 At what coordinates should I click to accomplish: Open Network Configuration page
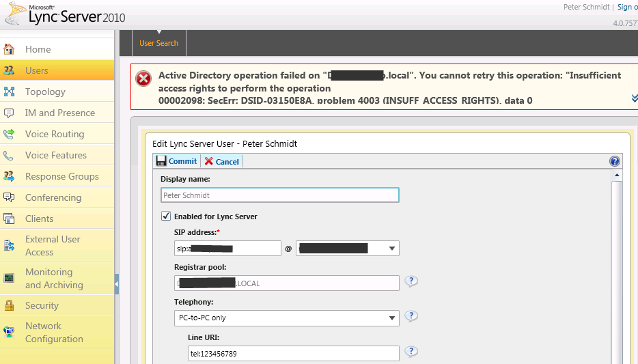pyautogui.click(x=57, y=332)
